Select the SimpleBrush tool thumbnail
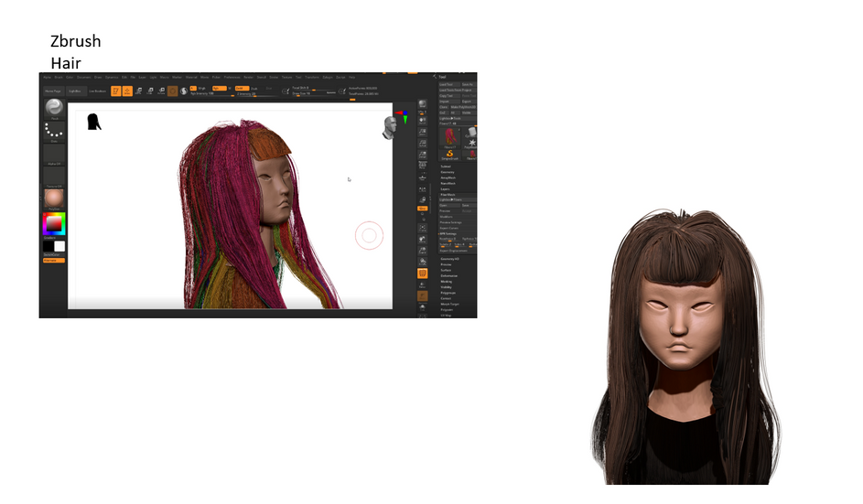 tap(449, 155)
